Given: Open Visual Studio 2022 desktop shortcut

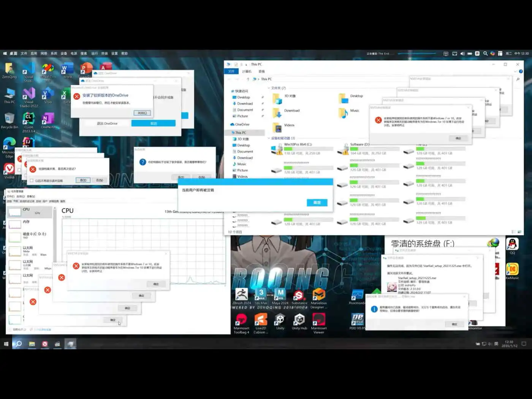Looking at the screenshot, I should pos(29,98).
